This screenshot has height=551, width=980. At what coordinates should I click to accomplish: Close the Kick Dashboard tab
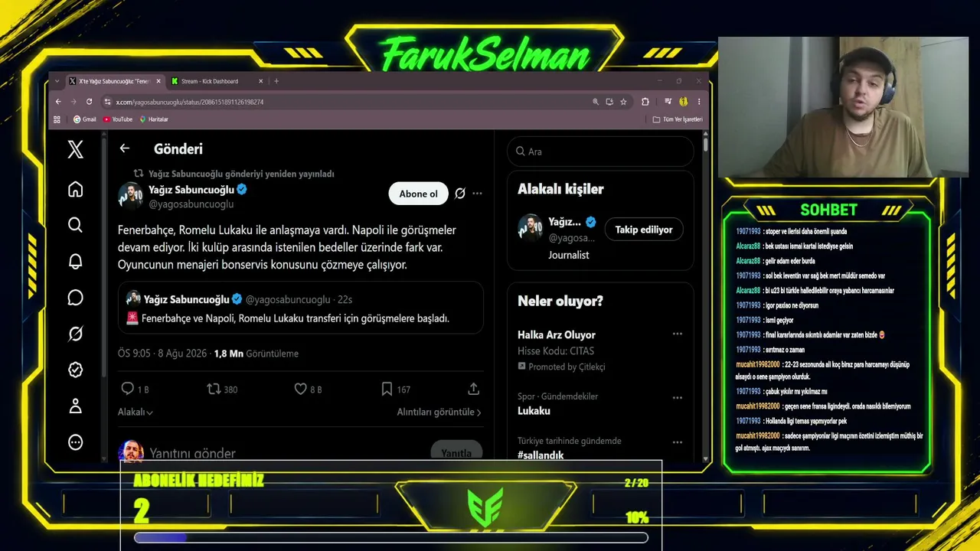(260, 81)
